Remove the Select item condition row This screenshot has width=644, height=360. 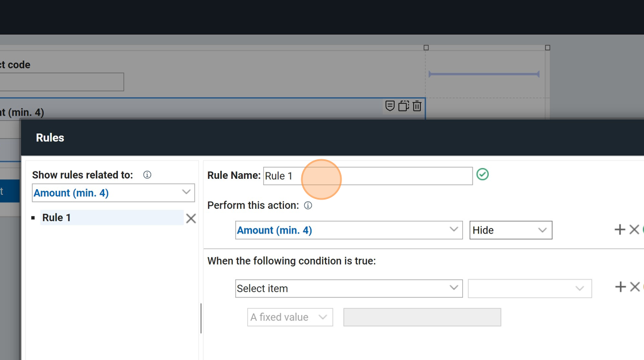pyautogui.click(x=634, y=287)
